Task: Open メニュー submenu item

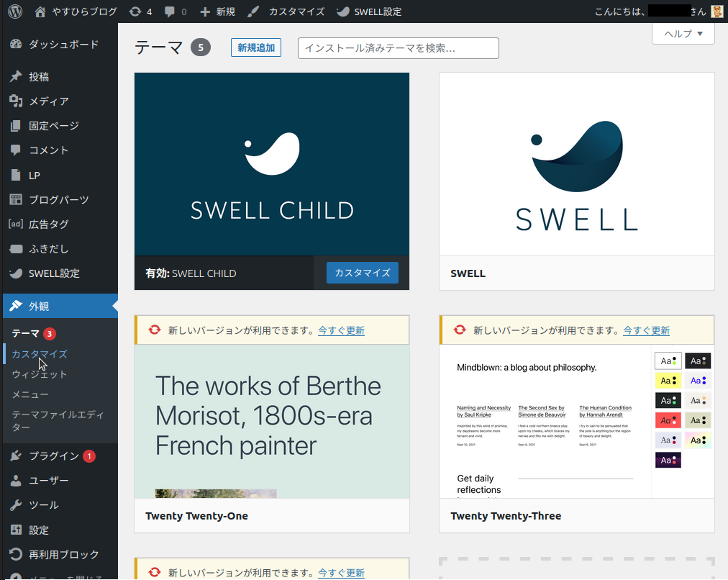Action: [x=30, y=394]
